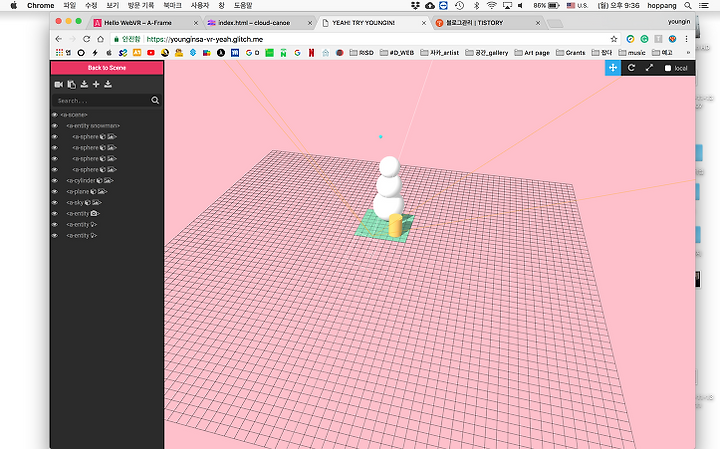This screenshot has width=720, height=449.
Task: Add a new entity with plus icon
Action: pyautogui.click(x=96, y=84)
